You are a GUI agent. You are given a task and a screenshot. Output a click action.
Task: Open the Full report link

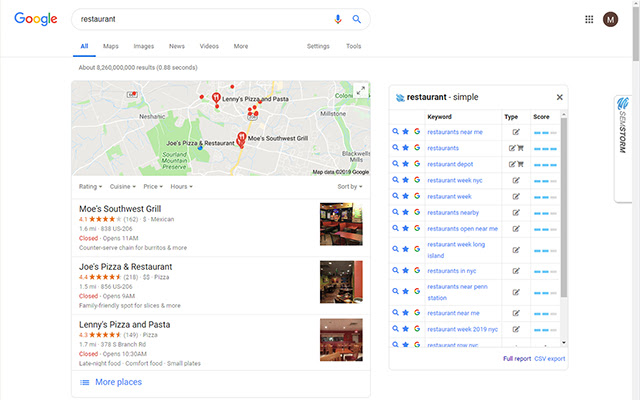point(517,359)
